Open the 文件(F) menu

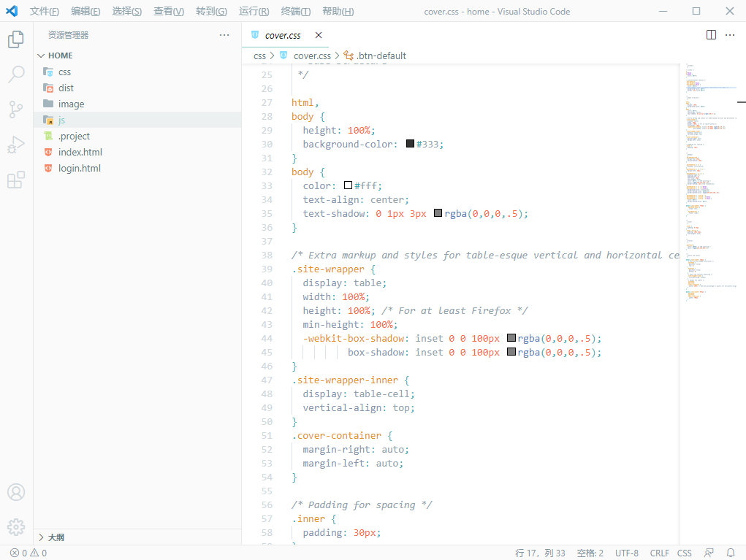coord(45,12)
